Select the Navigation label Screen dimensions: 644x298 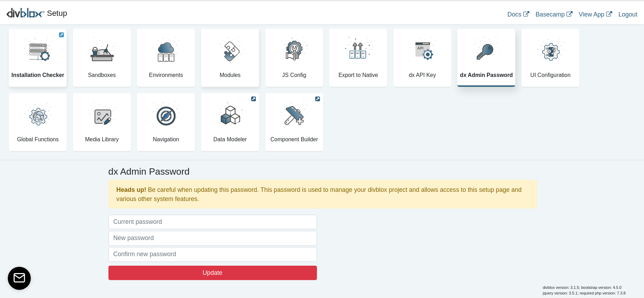point(166,140)
